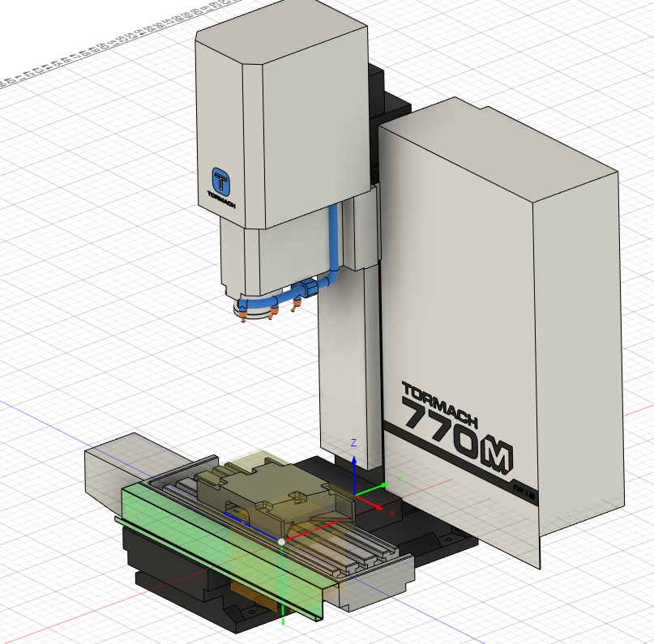Image resolution: width=654 pixels, height=644 pixels.
Task: Click the TORMACH text above 770M on the cabinet
Action: point(440,405)
